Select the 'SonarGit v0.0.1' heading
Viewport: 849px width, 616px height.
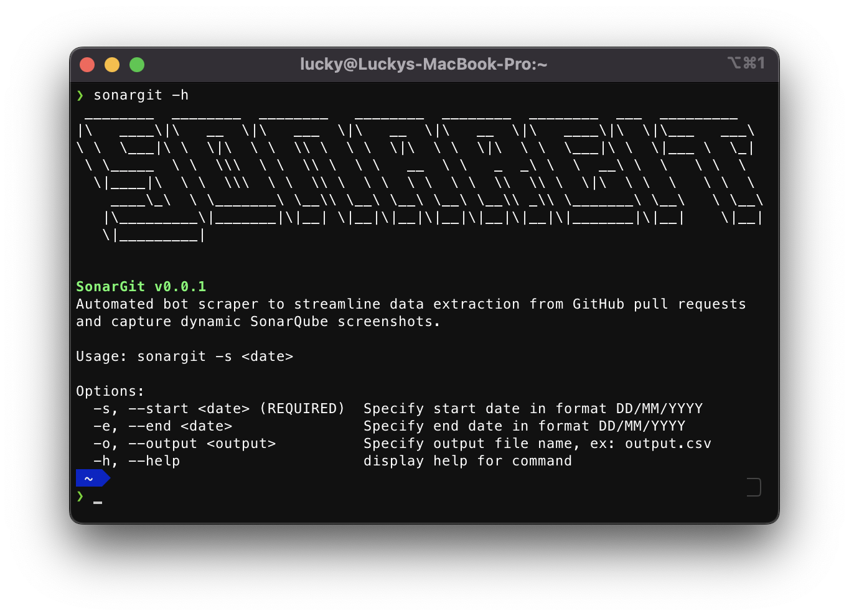(141, 286)
